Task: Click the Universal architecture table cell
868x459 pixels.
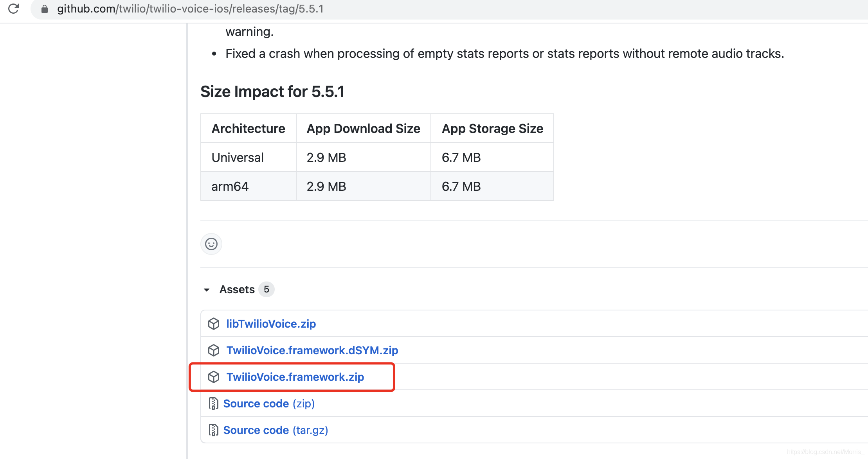Action: tap(237, 157)
